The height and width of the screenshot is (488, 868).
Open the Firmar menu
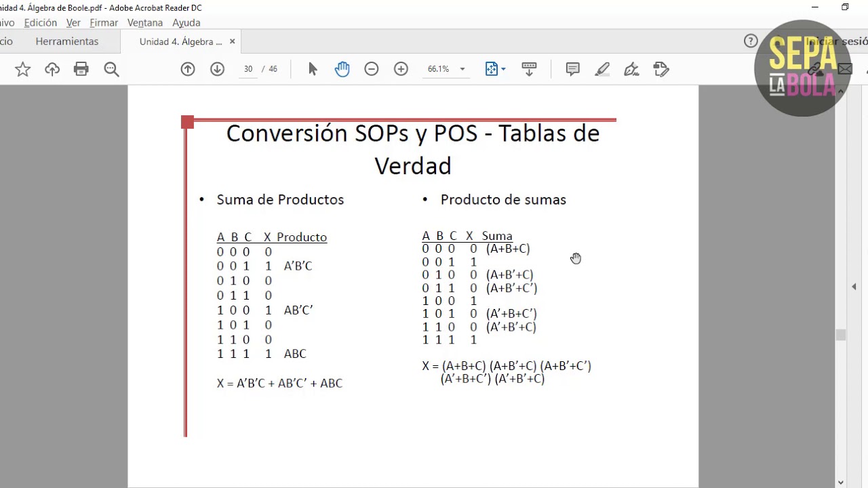tap(104, 22)
